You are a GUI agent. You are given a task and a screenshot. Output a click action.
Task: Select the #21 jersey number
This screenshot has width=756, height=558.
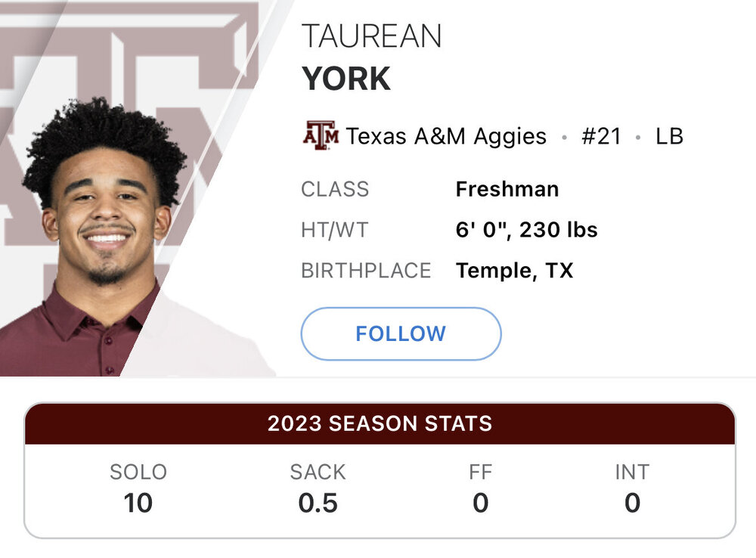601,136
